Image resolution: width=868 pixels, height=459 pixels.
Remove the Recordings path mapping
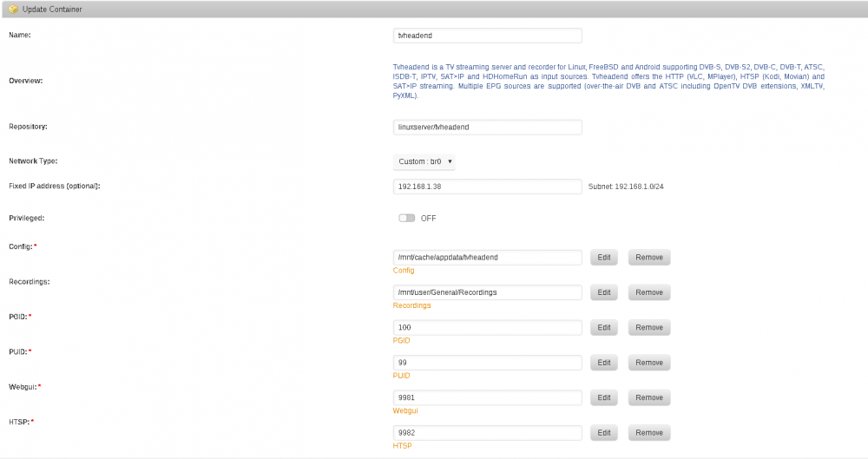tap(648, 292)
